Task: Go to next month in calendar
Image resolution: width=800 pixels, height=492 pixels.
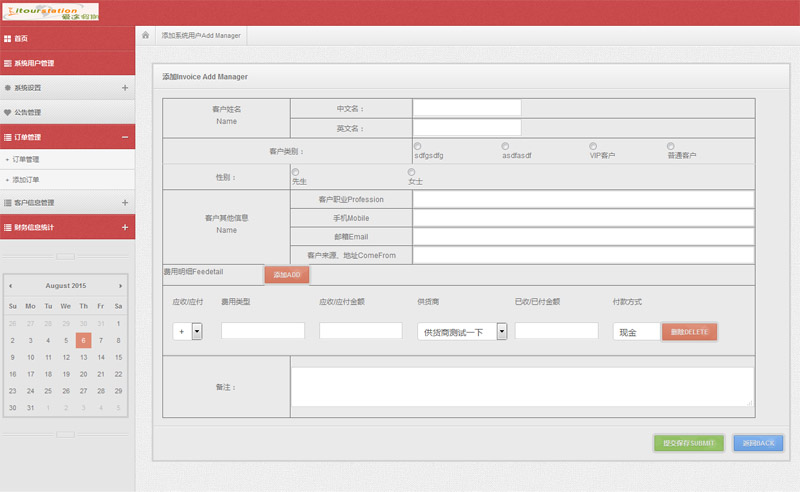Action: point(121,286)
